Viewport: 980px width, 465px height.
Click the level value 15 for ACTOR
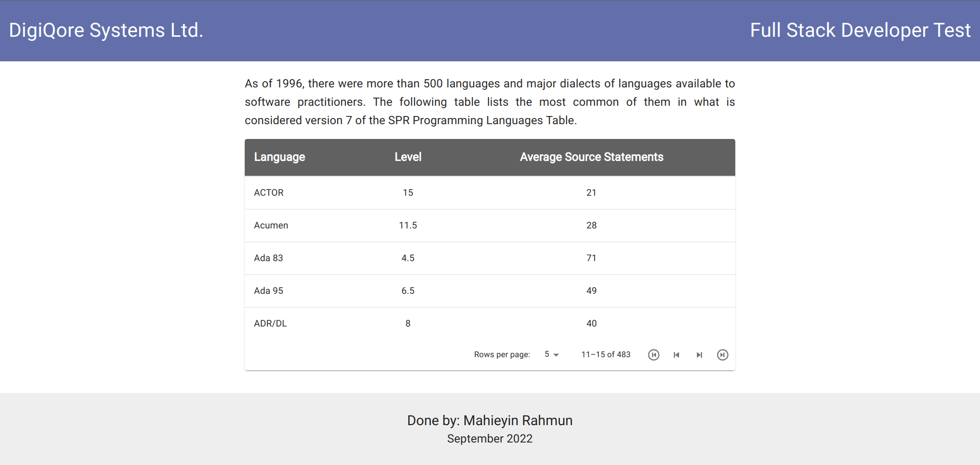[x=408, y=193]
